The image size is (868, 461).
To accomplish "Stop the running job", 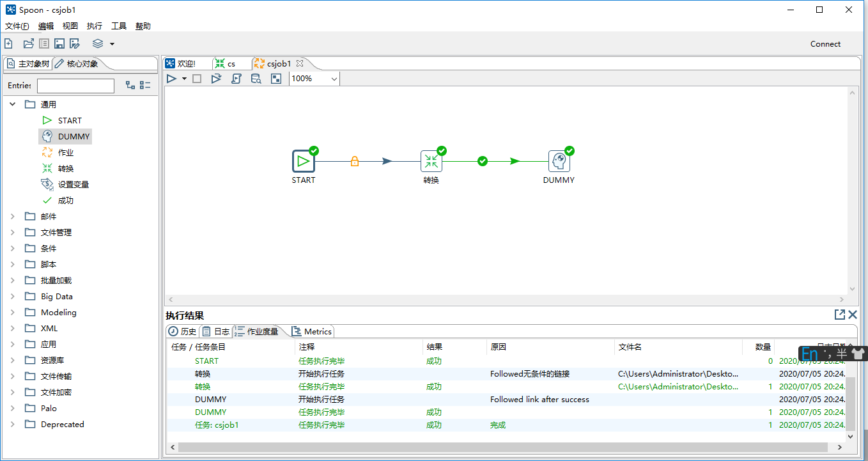I will click(197, 79).
